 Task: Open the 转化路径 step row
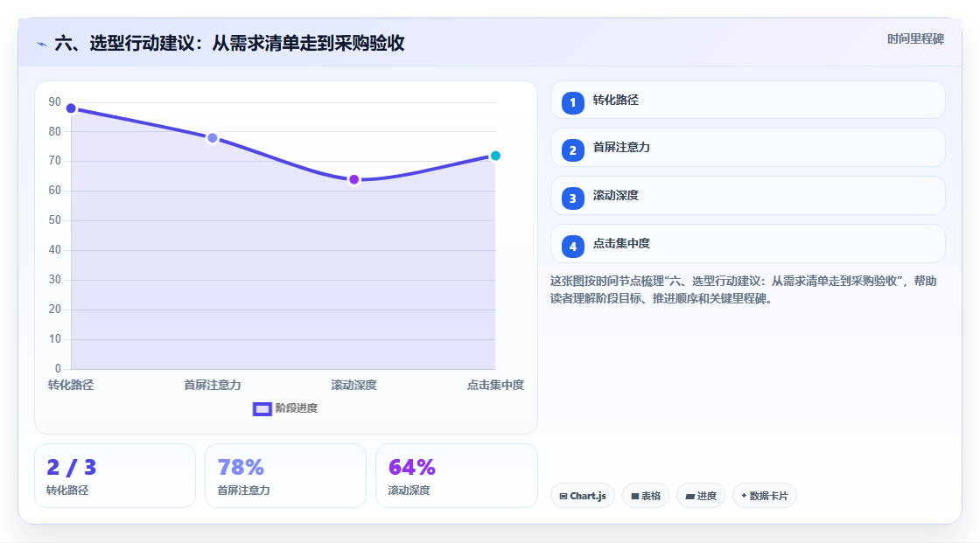point(747,100)
